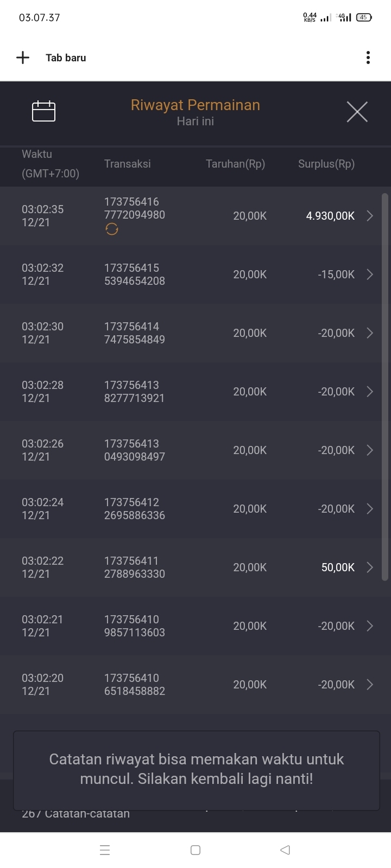Click the refresh icon under transaction 7772094980
Screen dimensions: 391x868
112,229
